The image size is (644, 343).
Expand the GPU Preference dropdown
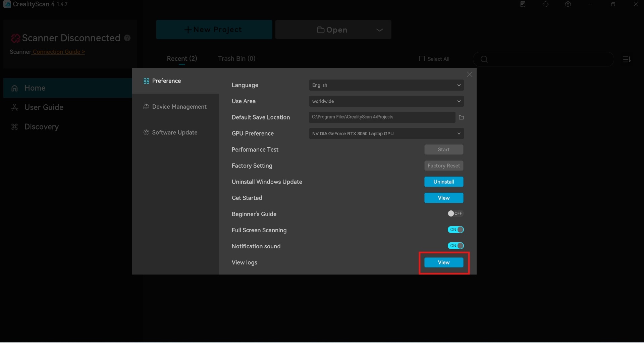click(386, 134)
